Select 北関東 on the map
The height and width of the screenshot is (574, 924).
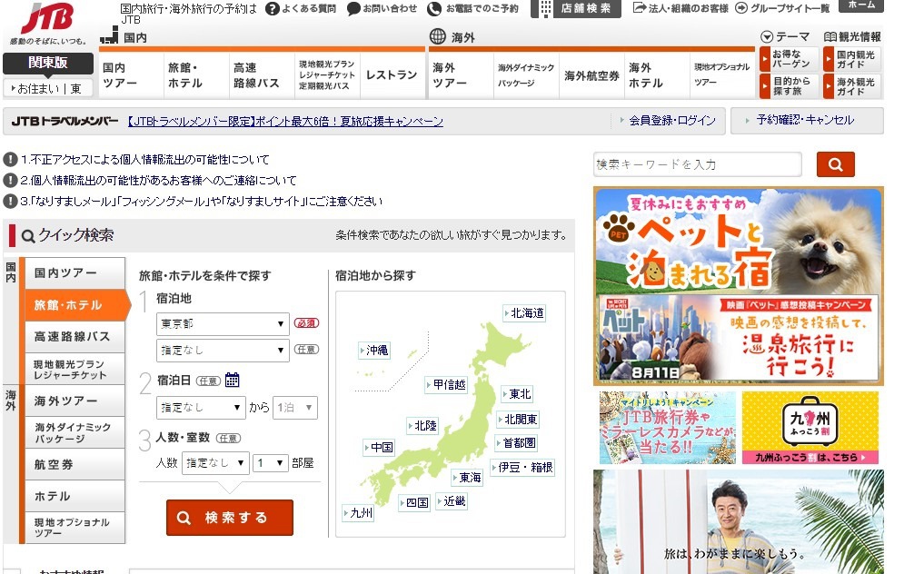coord(517,419)
